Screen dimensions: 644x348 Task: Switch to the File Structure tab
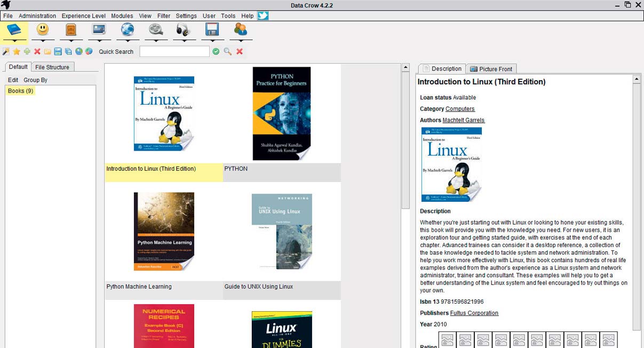pos(52,67)
